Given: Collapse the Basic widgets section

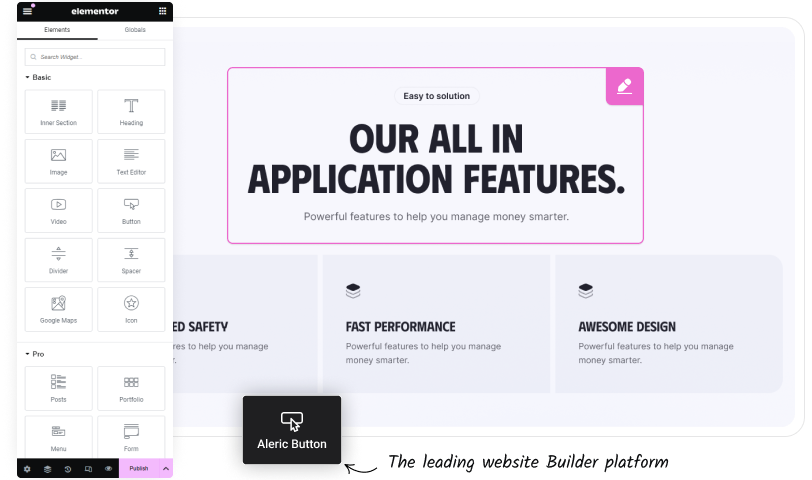Looking at the screenshot, I should coord(38,77).
